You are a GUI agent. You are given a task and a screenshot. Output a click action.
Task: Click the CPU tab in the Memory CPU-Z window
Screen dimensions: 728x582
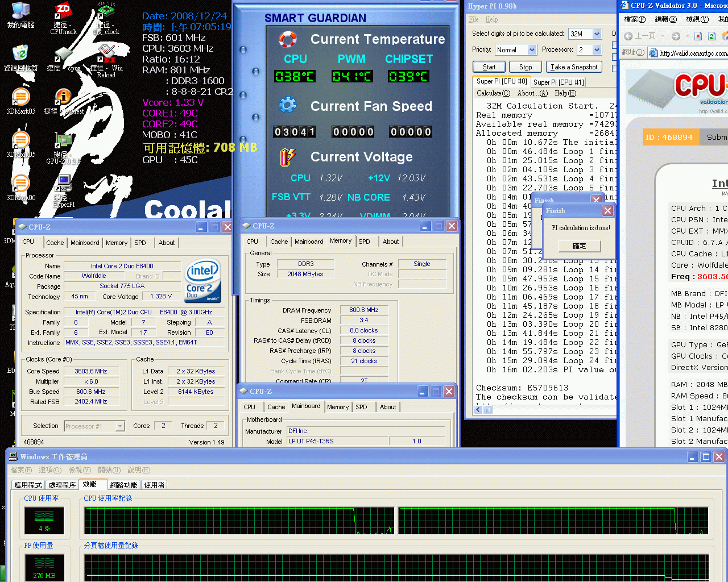[253, 242]
